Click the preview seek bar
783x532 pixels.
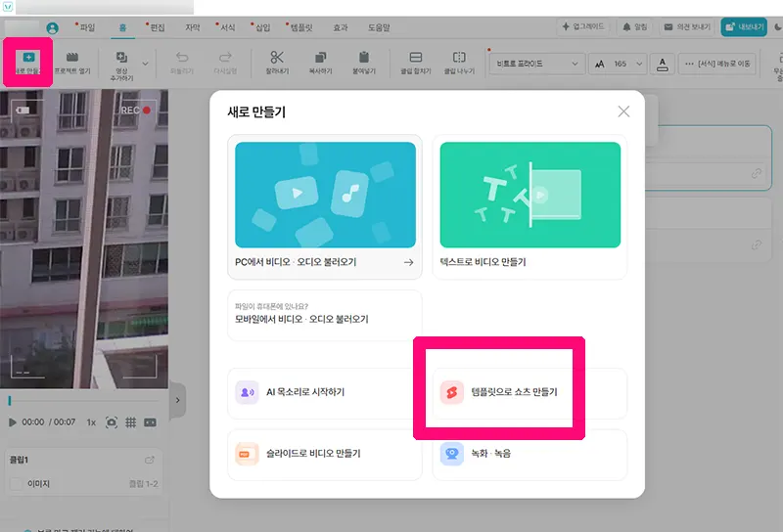click(x=84, y=400)
